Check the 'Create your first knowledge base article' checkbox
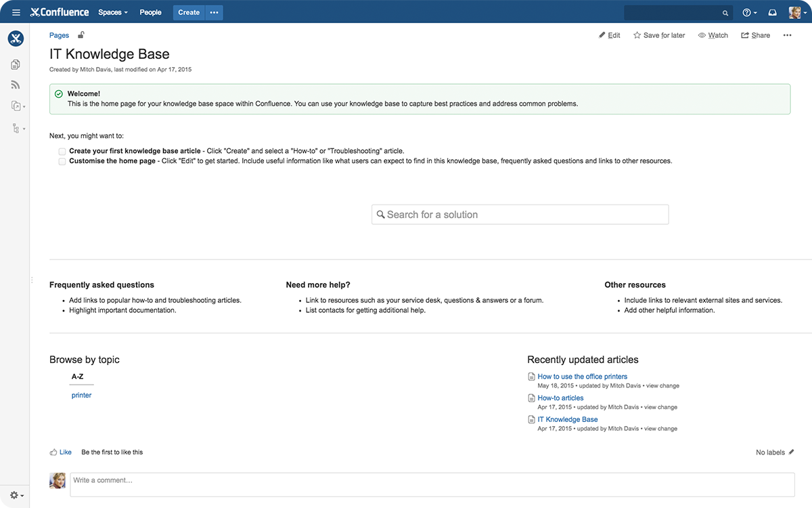Image resolution: width=812 pixels, height=508 pixels. (x=62, y=152)
